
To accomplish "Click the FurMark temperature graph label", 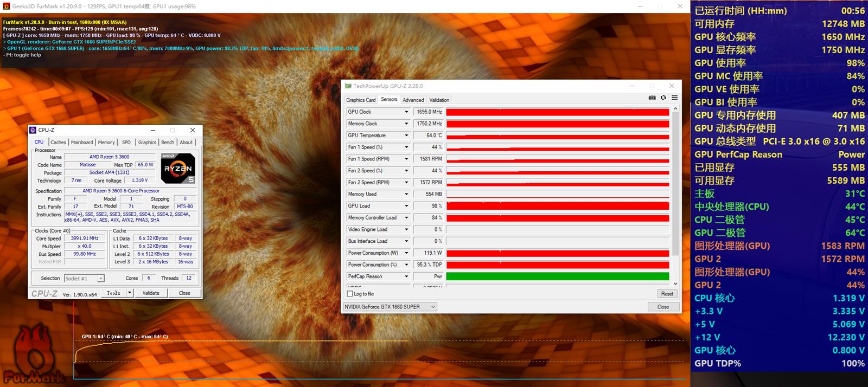I will pyautogui.click(x=125, y=337).
